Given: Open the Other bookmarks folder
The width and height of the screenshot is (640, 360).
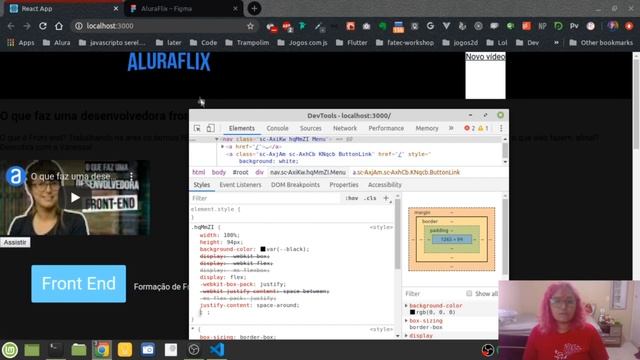Looking at the screenshot, I should [x=601, y=42].
